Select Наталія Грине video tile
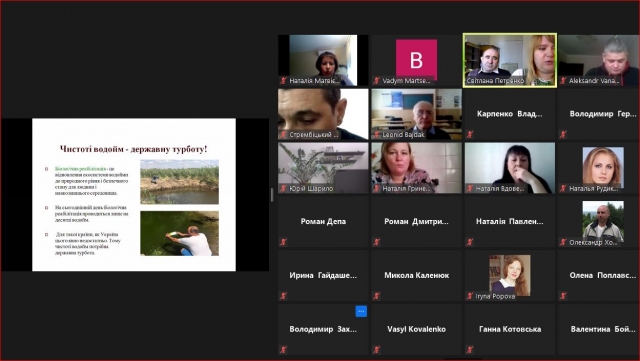This screenshot has height=361, width=640. pos(416,168)
